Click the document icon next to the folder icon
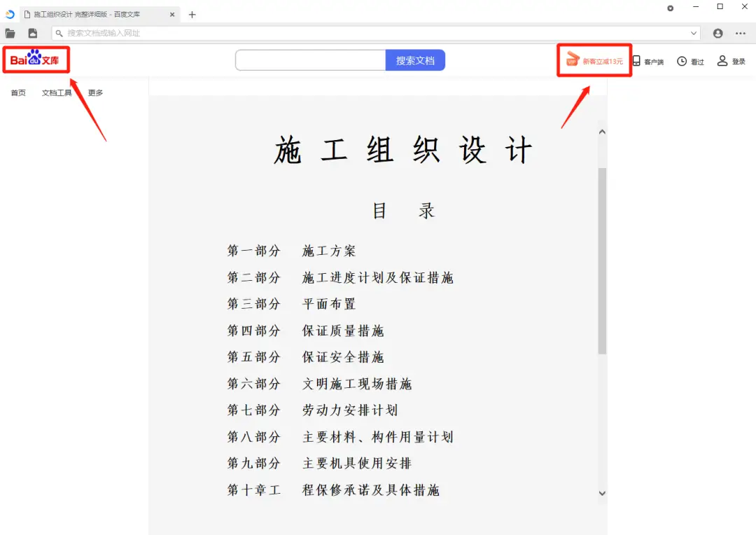 [32, 33]
